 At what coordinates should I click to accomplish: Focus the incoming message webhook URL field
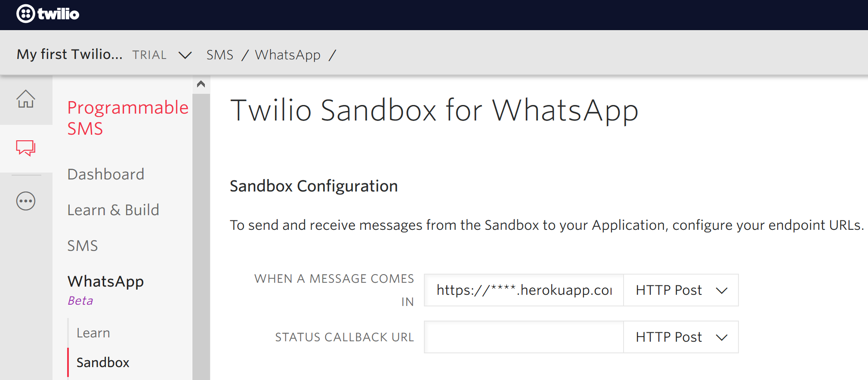point(524,290)
